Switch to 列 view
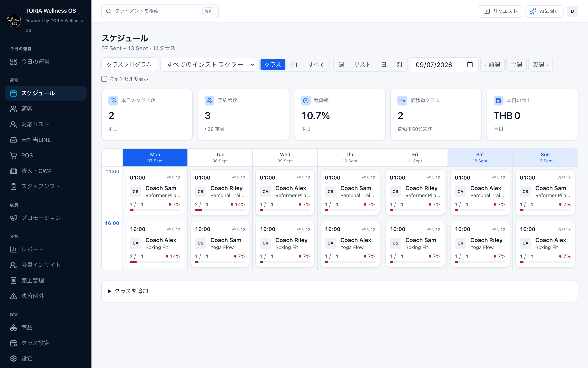 click(x=399, y=64)
